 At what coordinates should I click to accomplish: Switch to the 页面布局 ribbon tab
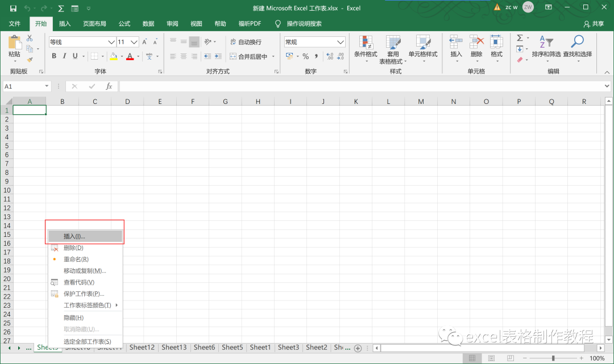(94, 24)
